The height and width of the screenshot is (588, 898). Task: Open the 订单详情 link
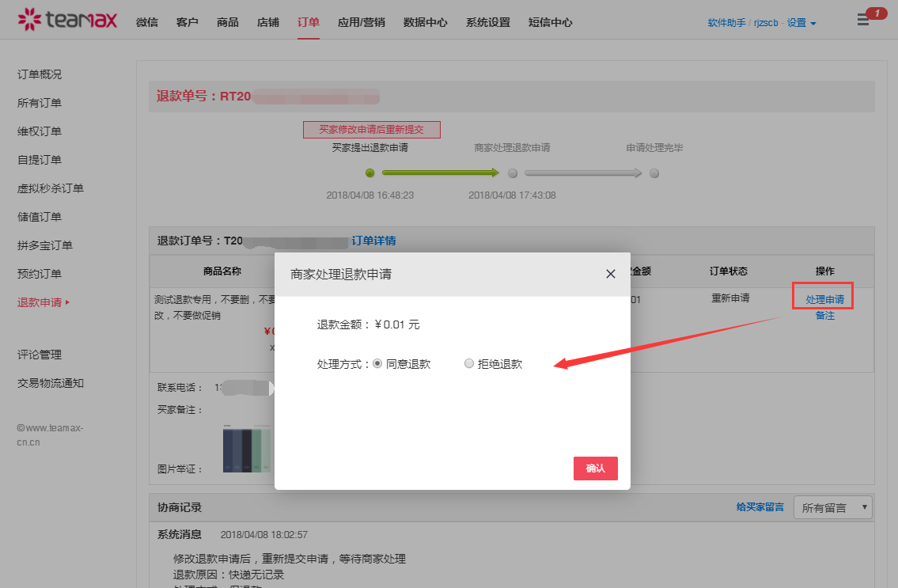373,241
